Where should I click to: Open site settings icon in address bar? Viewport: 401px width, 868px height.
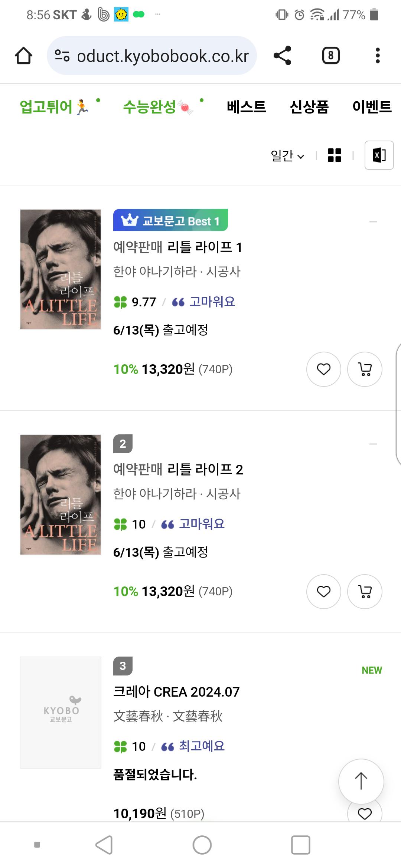(62, 56)
